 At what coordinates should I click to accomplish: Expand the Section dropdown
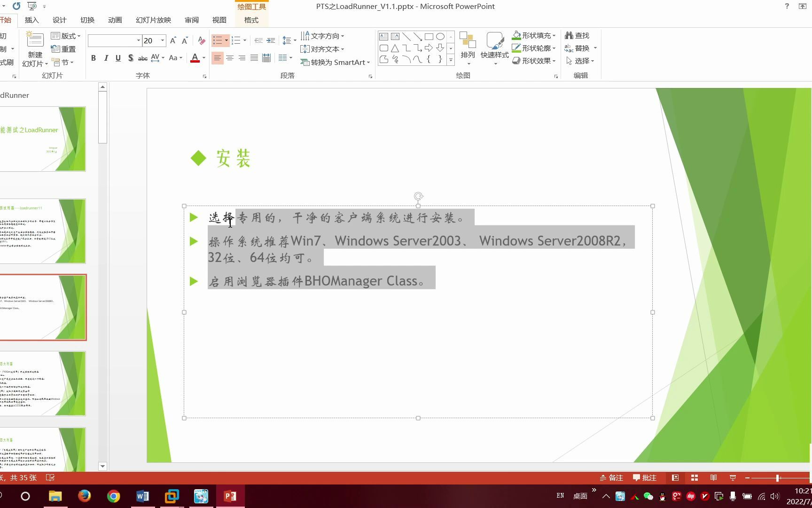click(62, 62)
